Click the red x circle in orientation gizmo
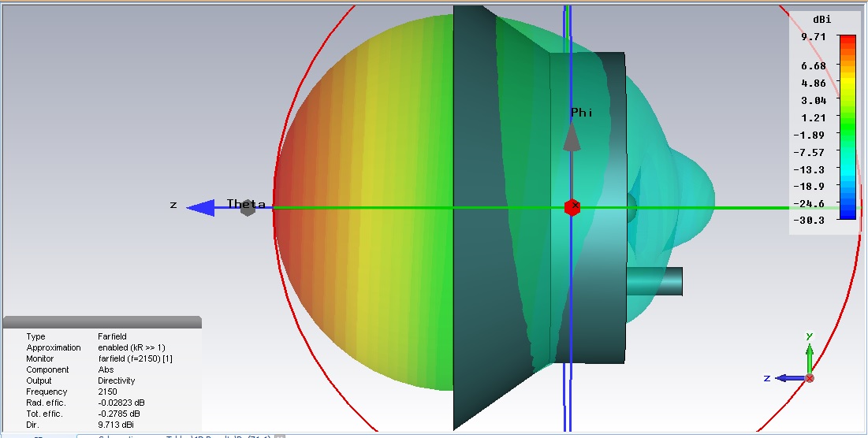Viewport: 868px width, 438px height. [810, 378]
